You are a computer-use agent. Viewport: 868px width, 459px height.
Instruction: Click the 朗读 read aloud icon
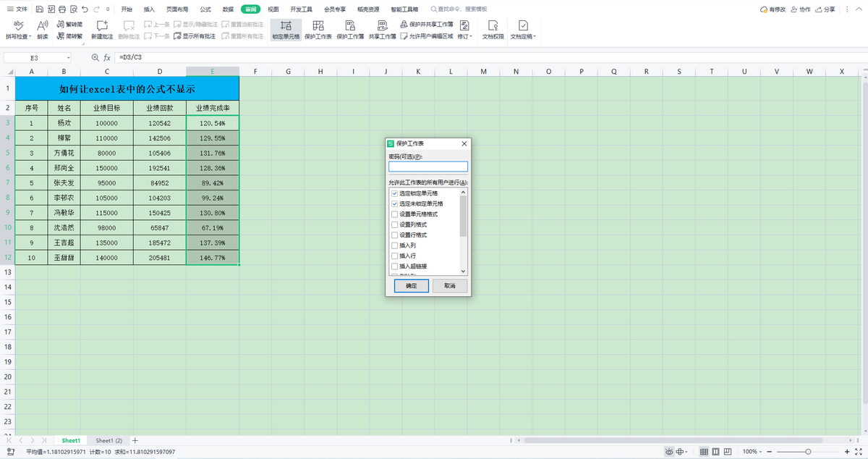(43, 25)
